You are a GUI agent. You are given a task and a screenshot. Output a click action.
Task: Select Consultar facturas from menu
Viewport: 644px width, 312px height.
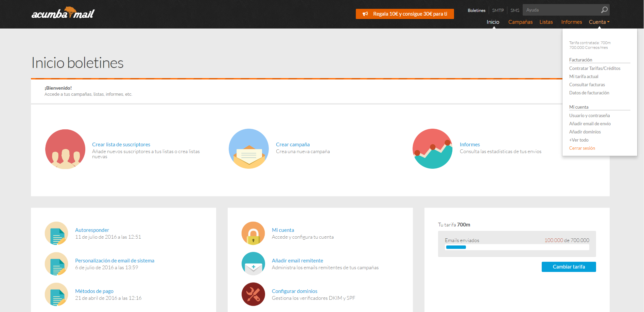coord(587,85)
